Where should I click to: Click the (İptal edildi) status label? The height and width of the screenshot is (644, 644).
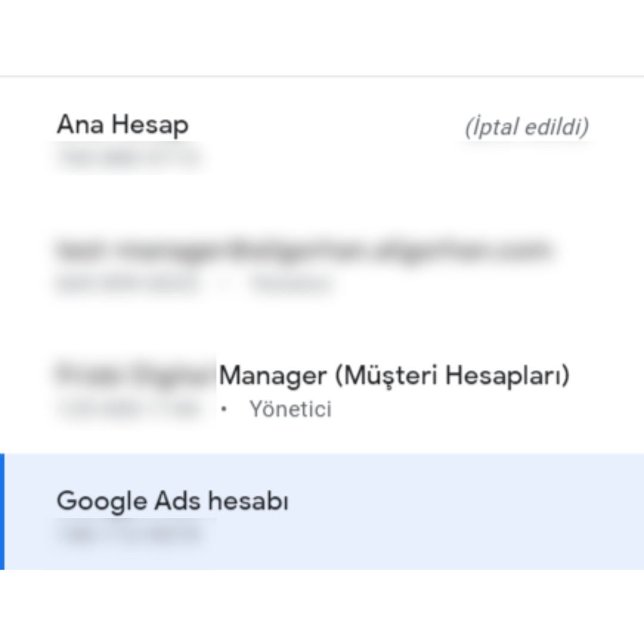point(527,127)
